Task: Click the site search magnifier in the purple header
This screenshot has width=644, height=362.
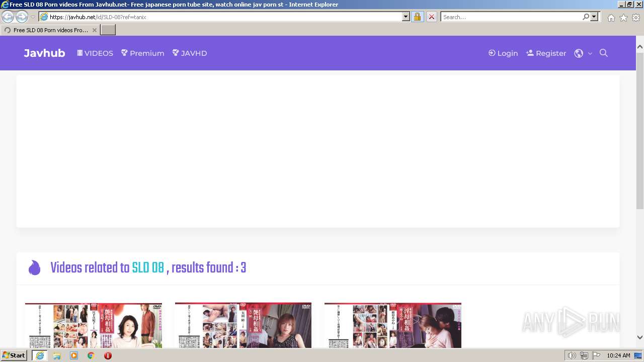Action: click(x=604, y=53)
